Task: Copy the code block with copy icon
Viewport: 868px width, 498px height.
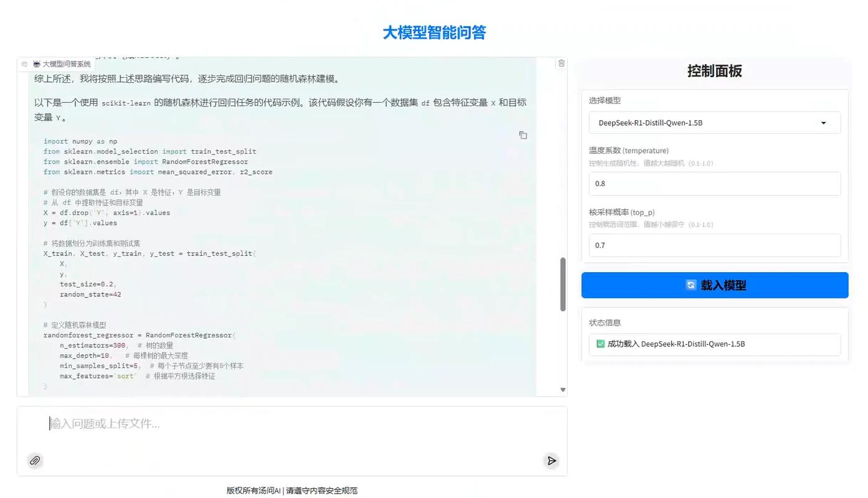Action: 523,135
